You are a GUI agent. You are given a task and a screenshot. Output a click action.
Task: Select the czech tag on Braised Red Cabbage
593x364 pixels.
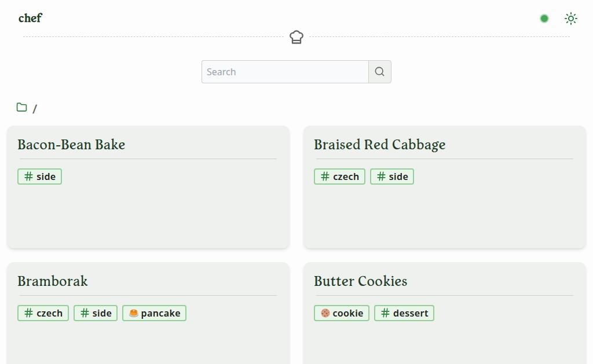point(339,177)
